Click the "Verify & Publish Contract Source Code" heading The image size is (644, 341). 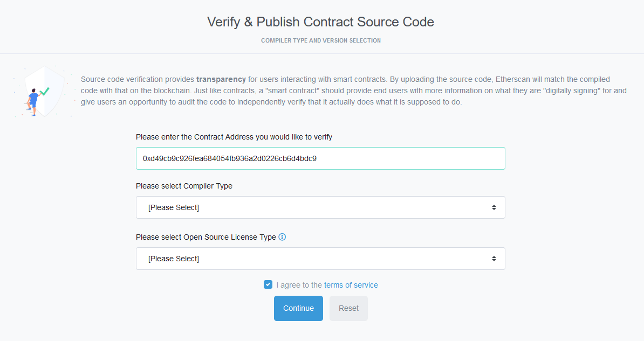pos(320,22)
